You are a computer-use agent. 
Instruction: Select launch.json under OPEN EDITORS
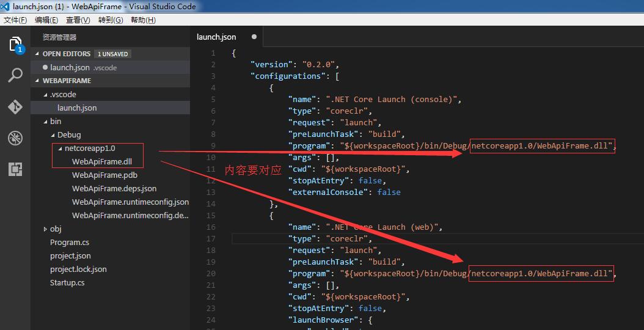pyautogui.click(x=110, y=67)
